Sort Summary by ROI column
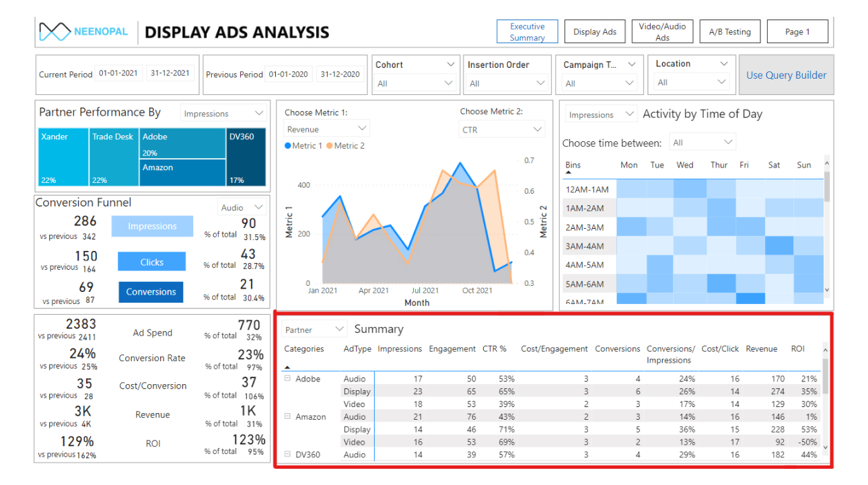868x485 pixels. coord(798,348)
